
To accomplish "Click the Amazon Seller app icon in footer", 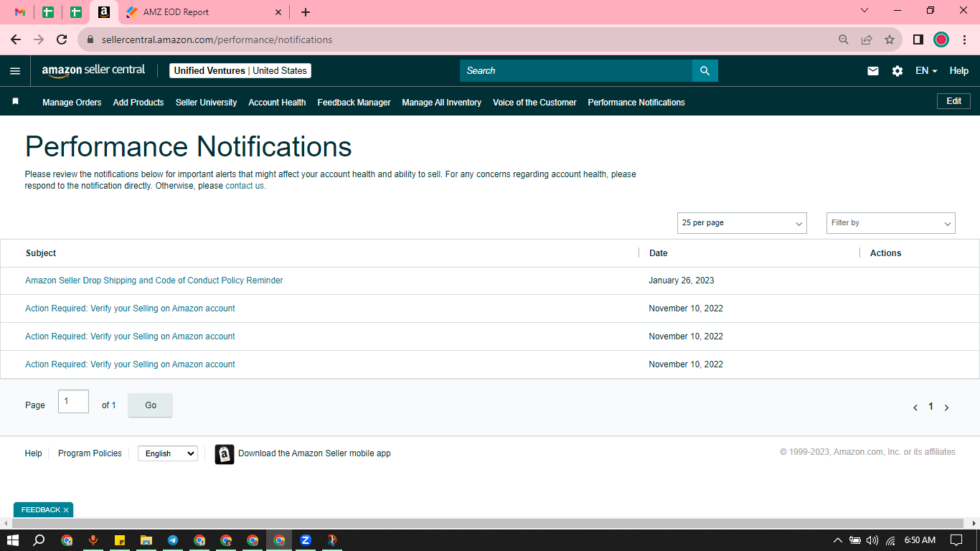I will coord(225,454).
